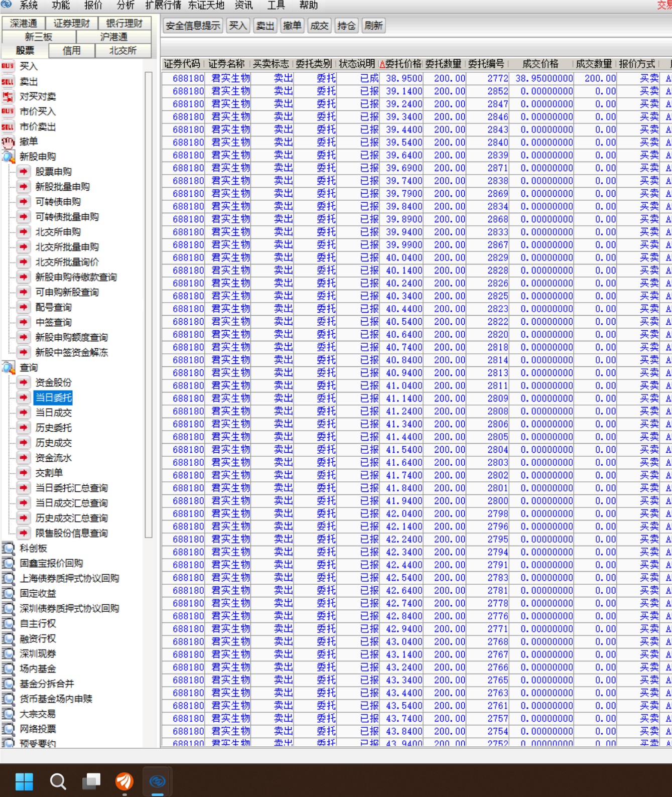Click the 撤单 toolbar button
Image resolution: width=672 pixels, height=797 pixels.
(292, 26)
